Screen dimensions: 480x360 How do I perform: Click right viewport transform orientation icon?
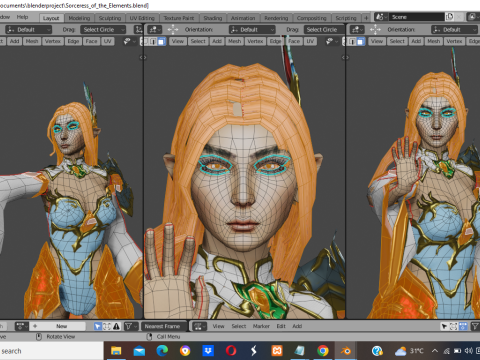[375, 30]
